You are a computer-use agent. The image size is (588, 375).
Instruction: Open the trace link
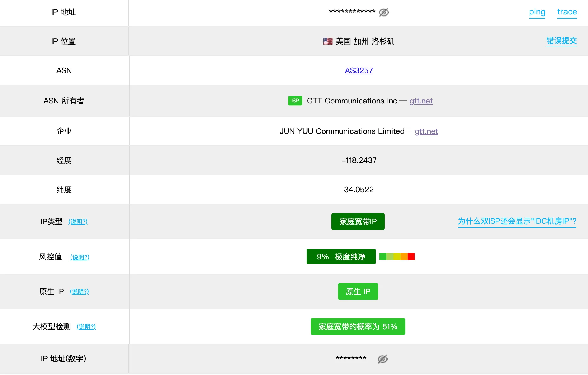click(567, 12)
